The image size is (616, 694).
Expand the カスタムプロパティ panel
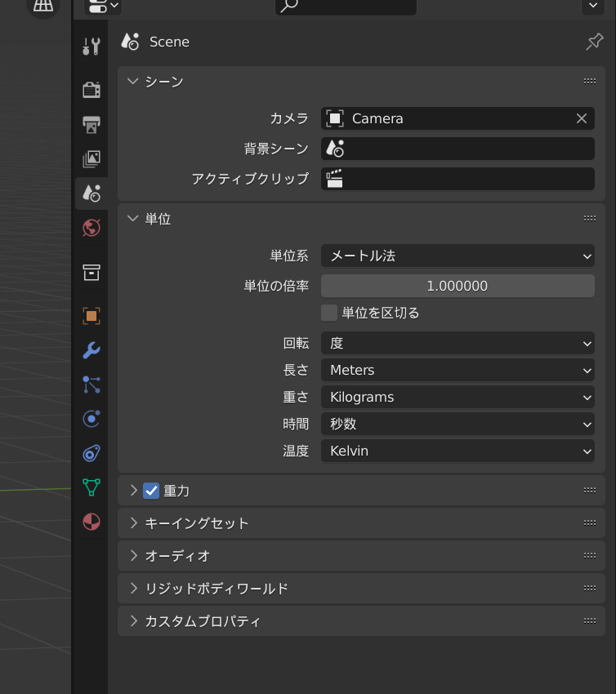point(133,621)
